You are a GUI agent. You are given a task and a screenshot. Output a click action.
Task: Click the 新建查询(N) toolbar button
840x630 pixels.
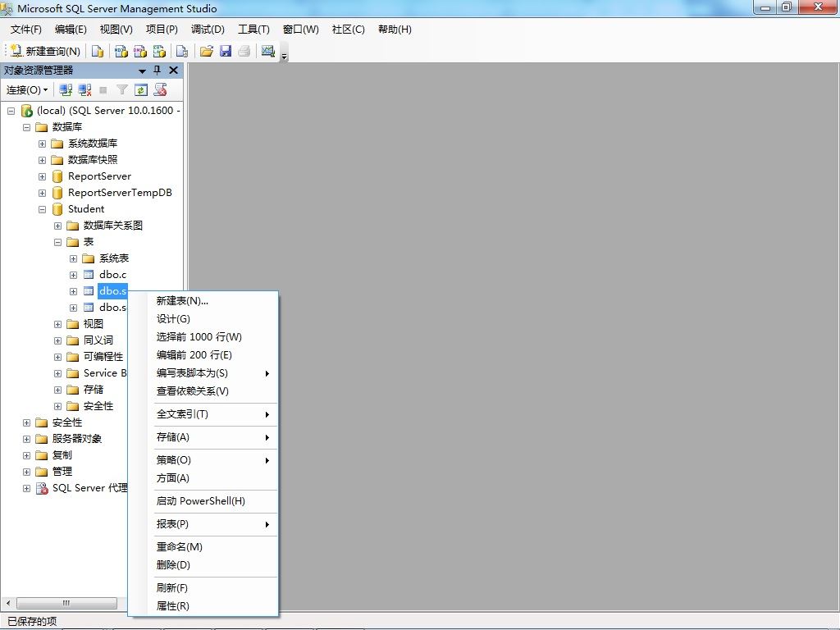pos(45,51)
